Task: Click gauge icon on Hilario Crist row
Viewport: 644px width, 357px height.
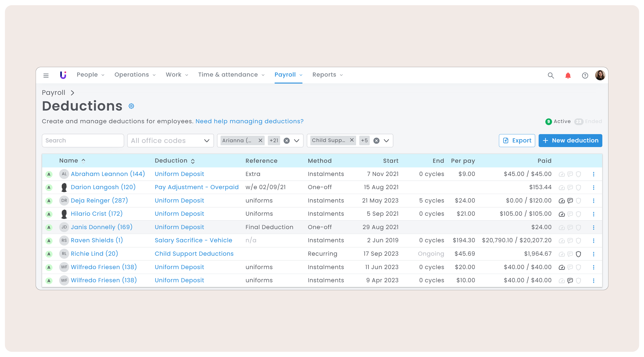Action: pyautogui.click(x=561, y=214)
